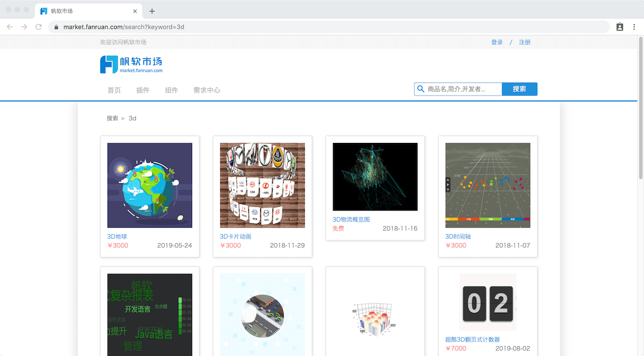Click the ￥3000 price under 3D地球
The height and width of the screenshot is (356, 644).
point(118,245)
